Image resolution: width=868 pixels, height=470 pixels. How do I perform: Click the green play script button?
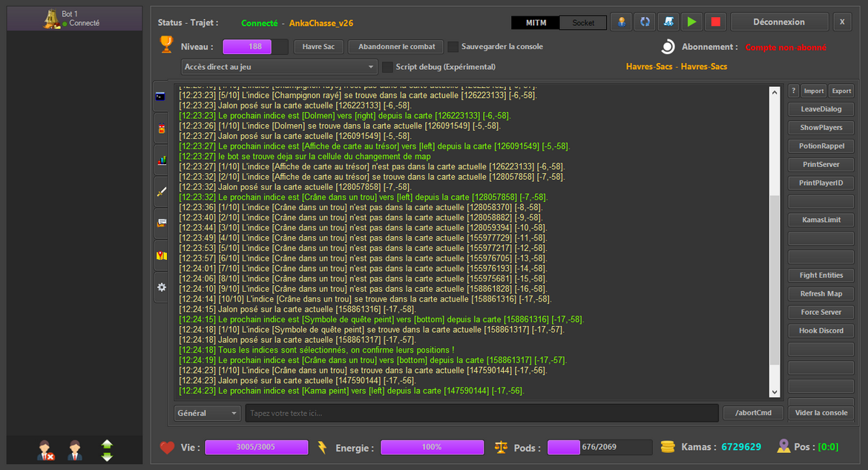[x=691, y=22]
